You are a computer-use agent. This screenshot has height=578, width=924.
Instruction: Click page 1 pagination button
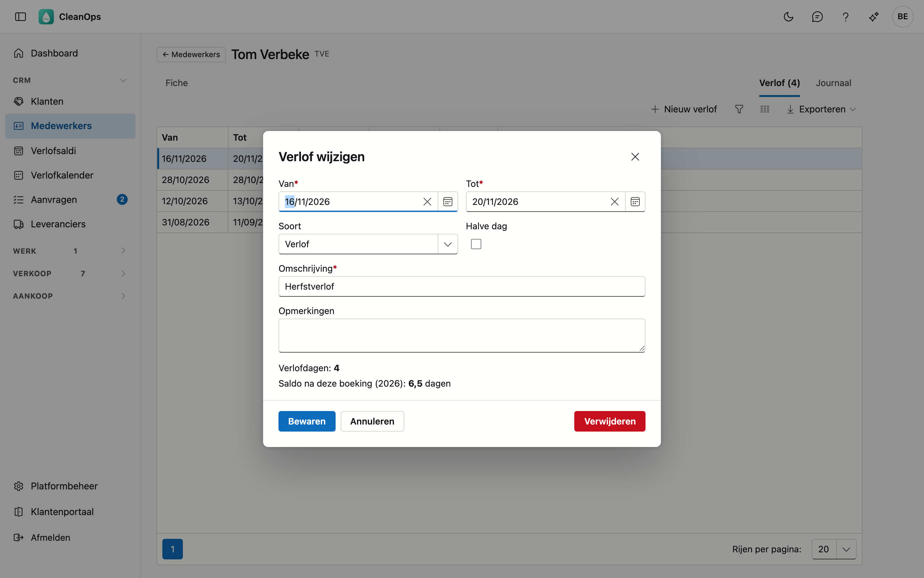pos(173,549)
